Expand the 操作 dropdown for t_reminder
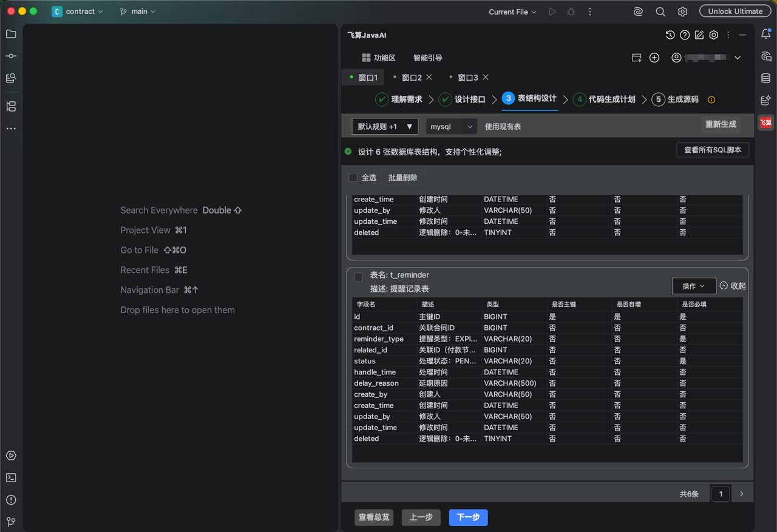Screen dimensions: 777x532 (694, 286)
